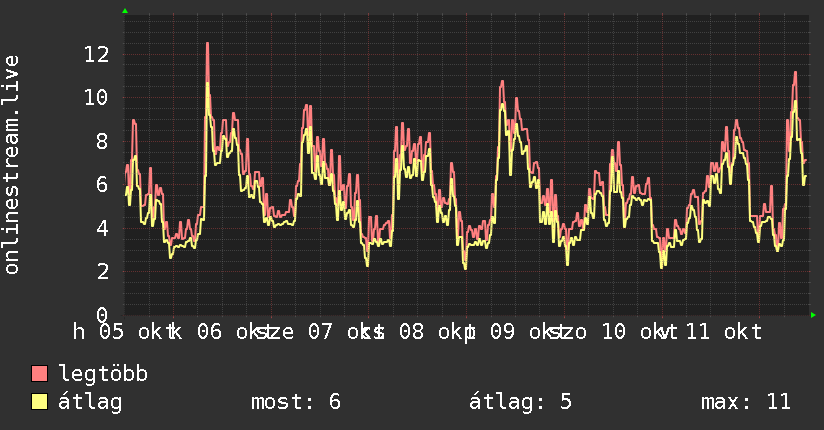Click the y-axis label 0
824x430 pixels.
pyautogui.click(x=102, y=315)
